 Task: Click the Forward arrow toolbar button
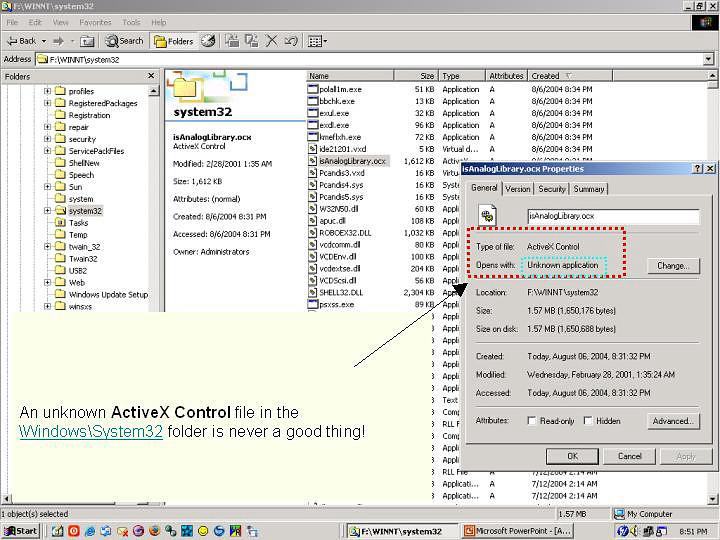coord(58,41)
